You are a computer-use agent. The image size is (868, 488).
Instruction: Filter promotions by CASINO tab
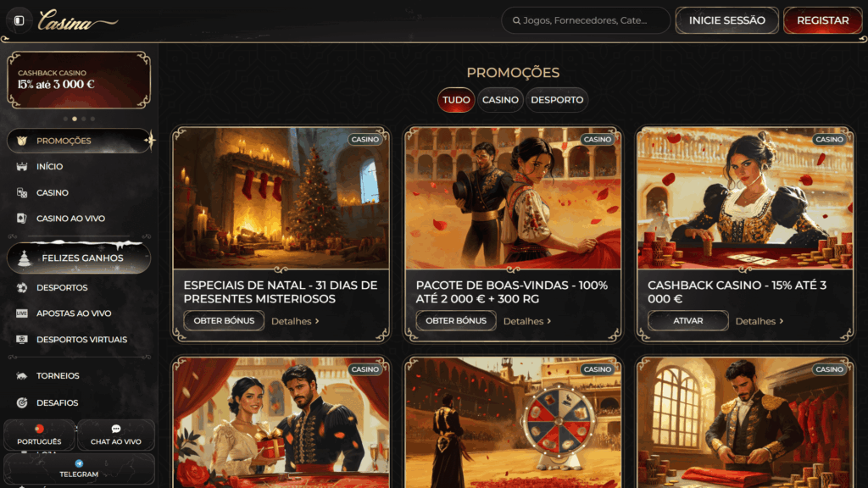[500, 100]
